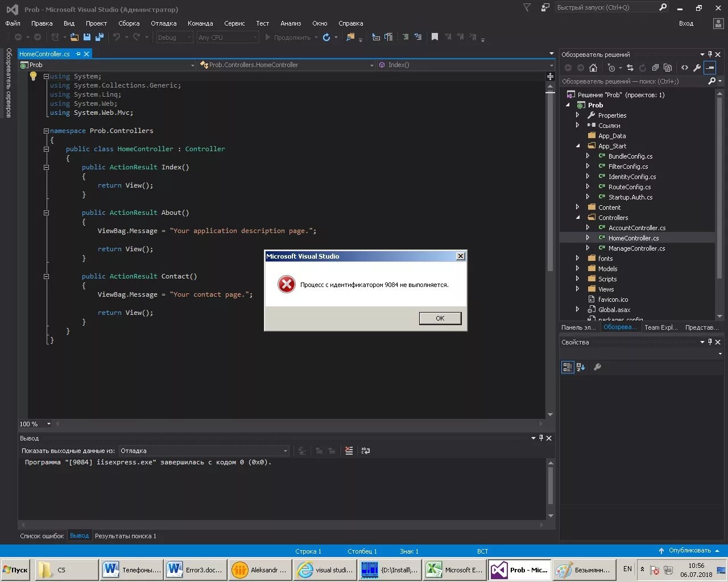The height and width of the screenshot is (582, 728).
Task: Collapse the namespace Prob.Controllers outlining box
Action: tap(46, 131)
